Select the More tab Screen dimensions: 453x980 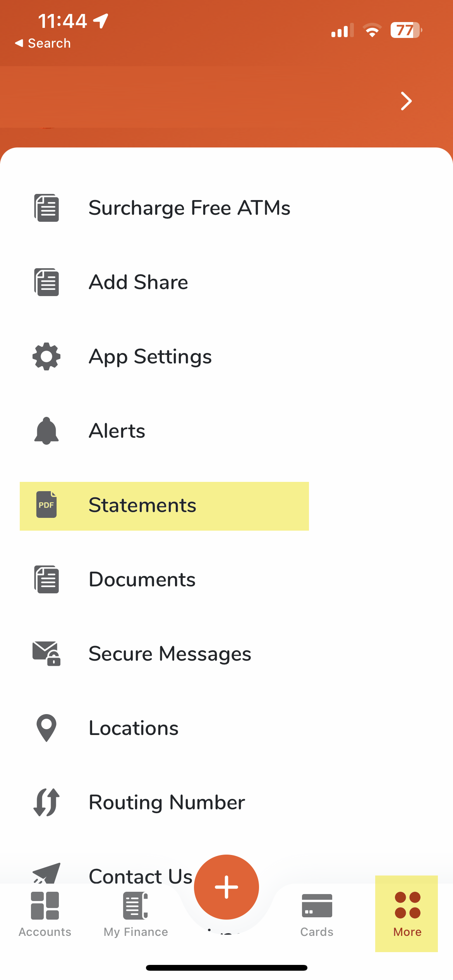coord(407,913)
